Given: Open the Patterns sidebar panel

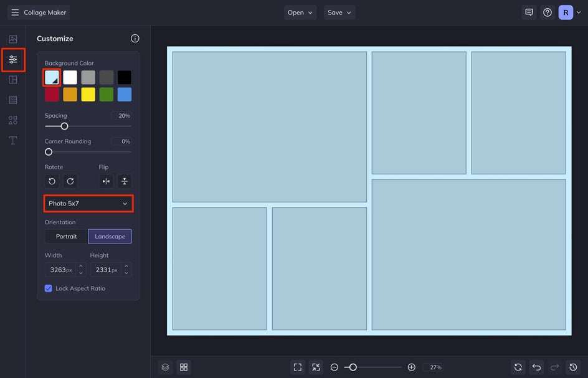Looking at the screenshot, I should [x=12, y=100].
